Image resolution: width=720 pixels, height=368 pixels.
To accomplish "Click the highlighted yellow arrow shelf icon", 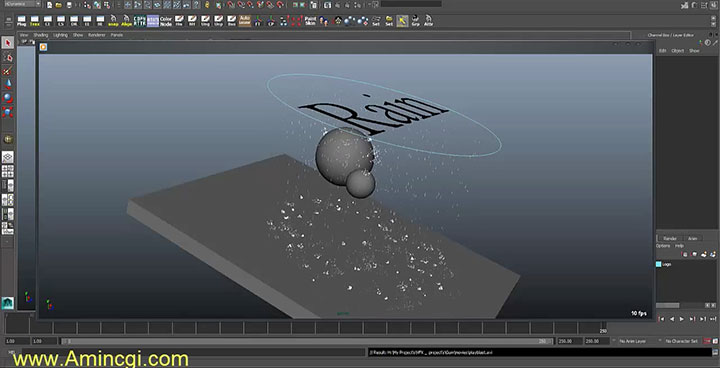I will [x=402, y=21].
